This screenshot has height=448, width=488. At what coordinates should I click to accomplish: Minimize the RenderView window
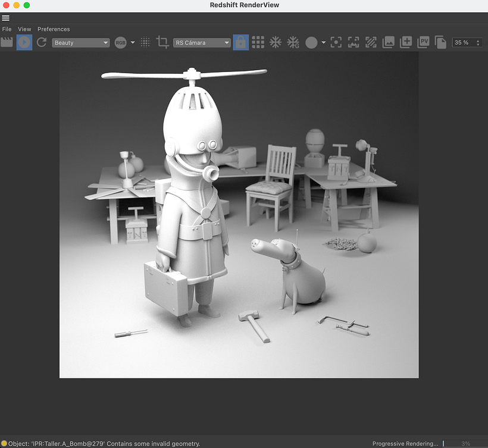(17, 5)
